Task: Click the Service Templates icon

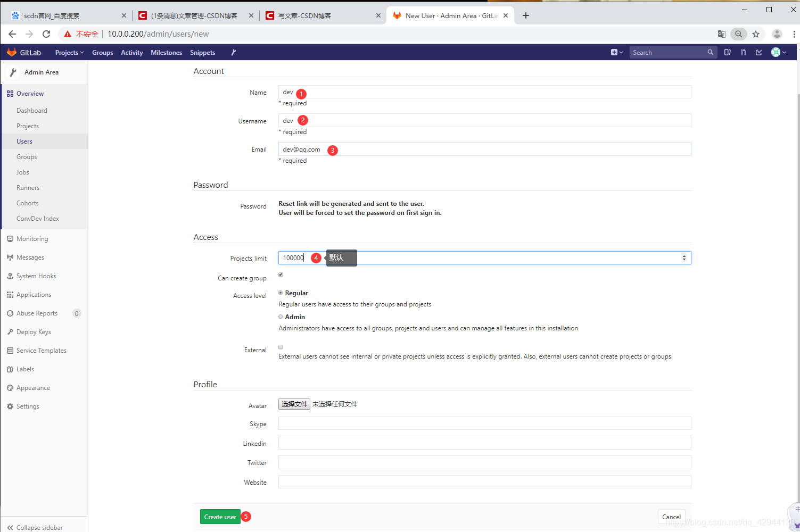Action: (10, 351)
